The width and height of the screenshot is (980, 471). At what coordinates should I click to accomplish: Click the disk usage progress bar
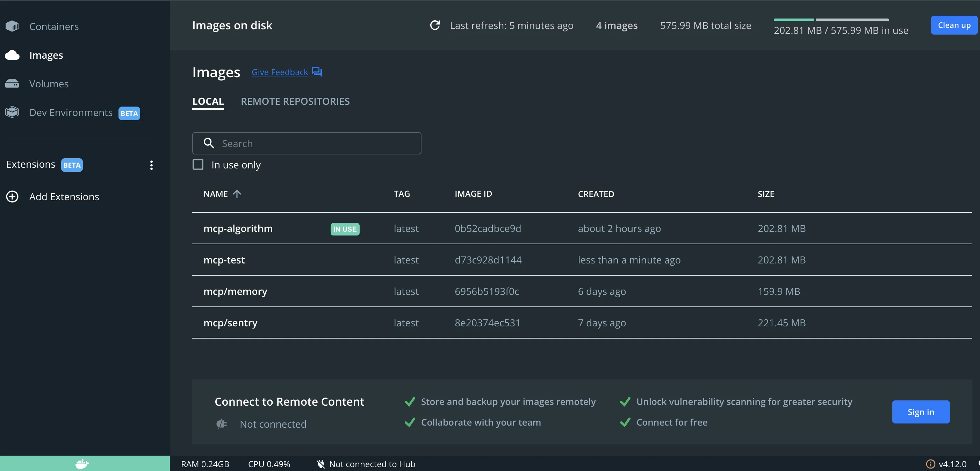pos(831,20)
